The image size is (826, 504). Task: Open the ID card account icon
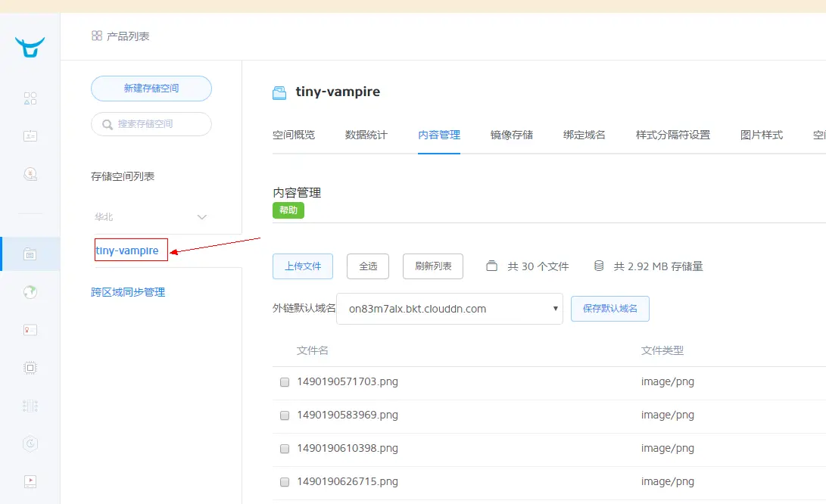(30, 136)
